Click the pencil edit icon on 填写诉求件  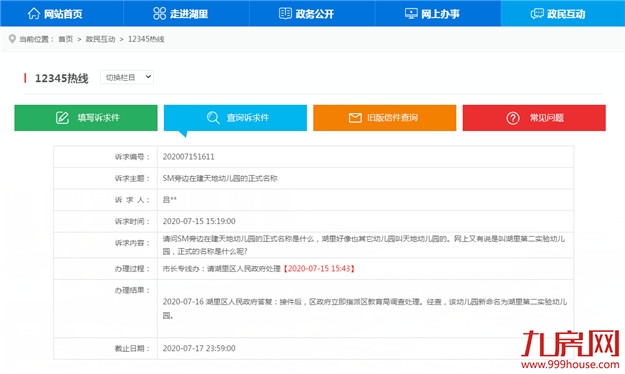pos(62,118)
